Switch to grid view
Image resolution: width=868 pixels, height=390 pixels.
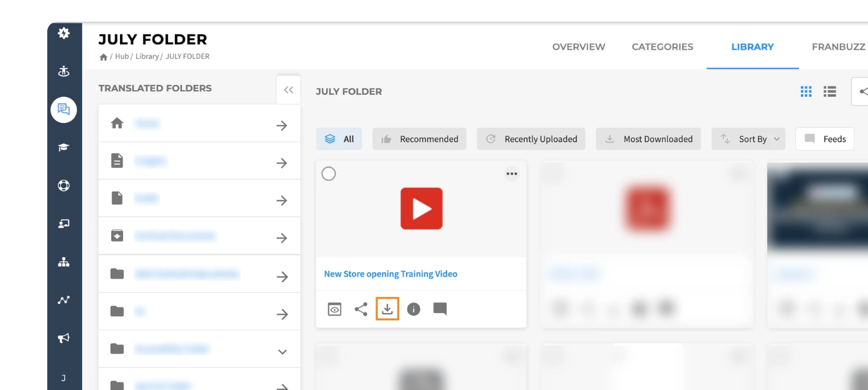tap(806, 91)
